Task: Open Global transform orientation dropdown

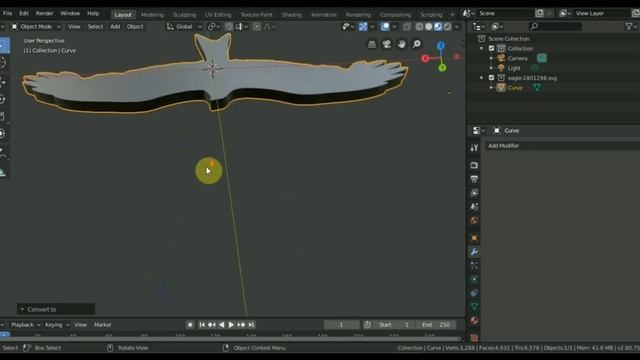Action: (184, 27)
